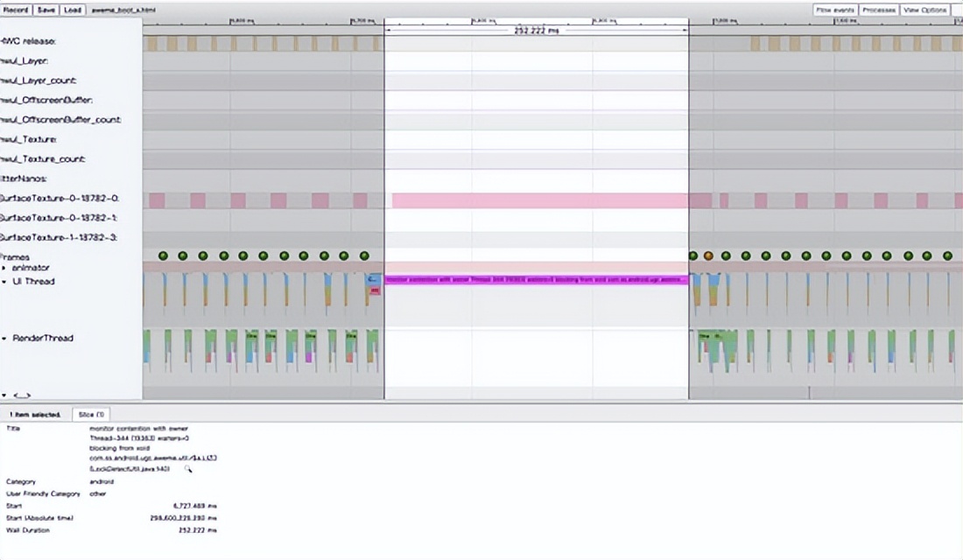The width and height of the screenshot is (963, 560).
Task: Collapse the <...> row at bottom
Action: [4, 395]
